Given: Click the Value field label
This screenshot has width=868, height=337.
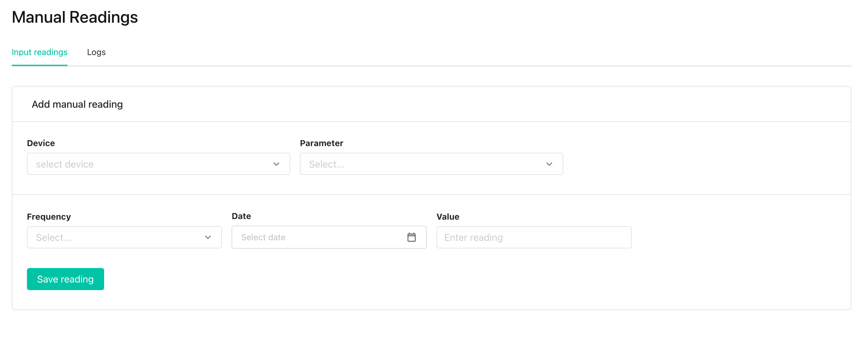Looking at the screenshot, I should (x=448, y=217).
